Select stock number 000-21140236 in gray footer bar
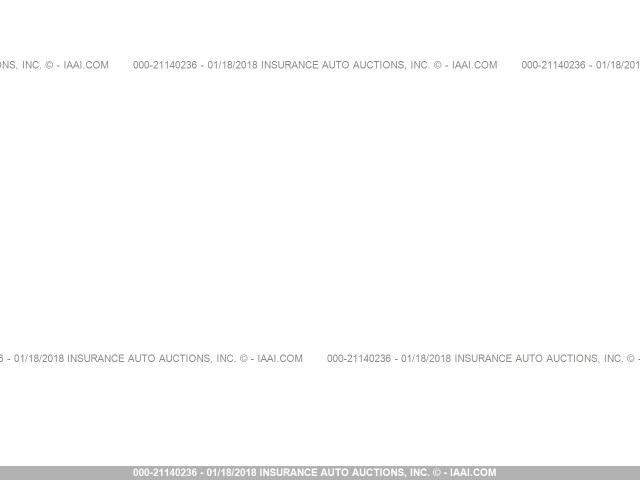 click(x=165, y=473)
